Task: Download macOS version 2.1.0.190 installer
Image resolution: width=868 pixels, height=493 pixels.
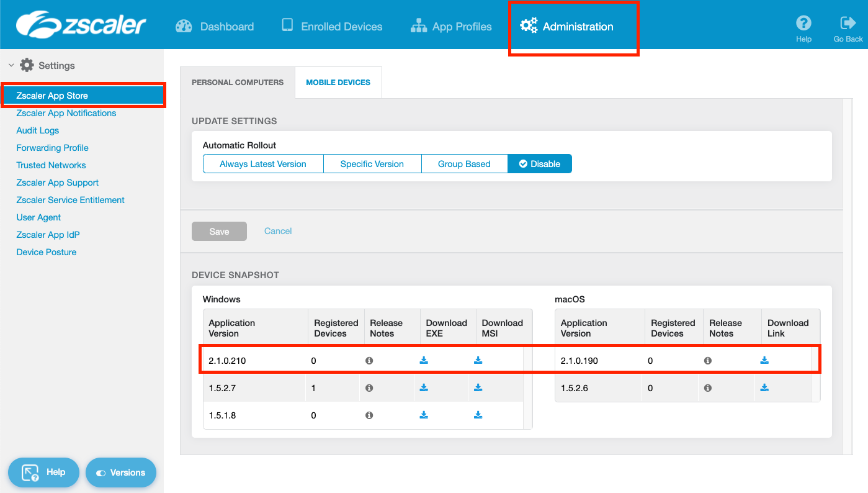Action: 764,360
